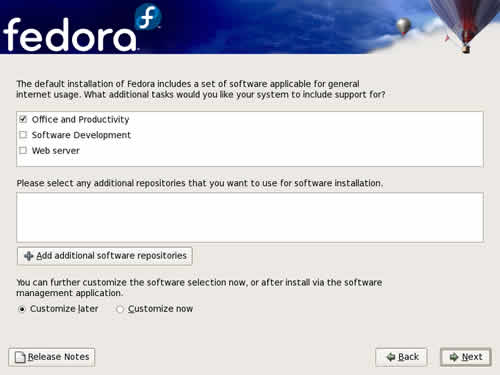
Task: Click the plus icon on the Add repositories button
Action: tap(29, 256)
